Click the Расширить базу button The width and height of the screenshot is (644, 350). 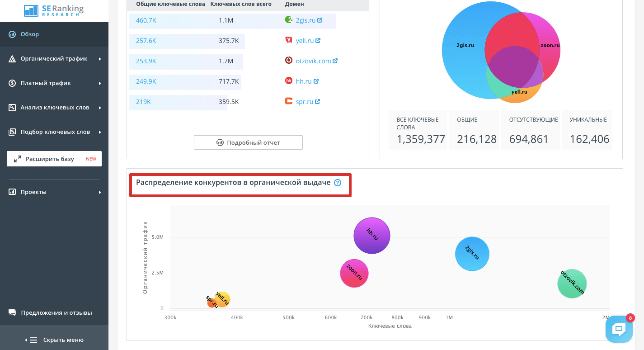[x=54, y=159]
